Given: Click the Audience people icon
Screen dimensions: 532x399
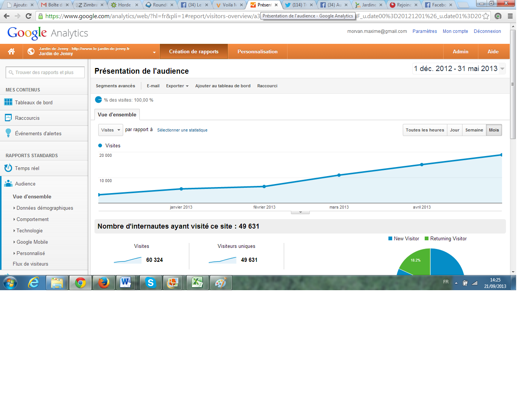Looking at the screenshot, I should click(x=8, y=184).
